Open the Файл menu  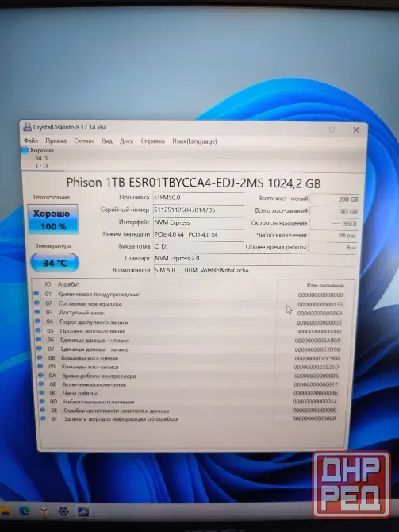point(31,141)
